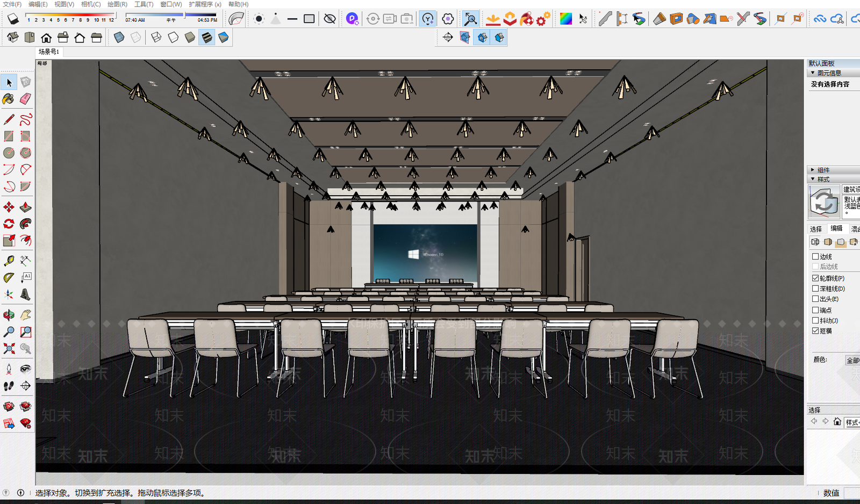This screenshot has width=860, height=504.
Task: Select the Eraser tool
Action: pyautogui.click(x=25, y=99)
